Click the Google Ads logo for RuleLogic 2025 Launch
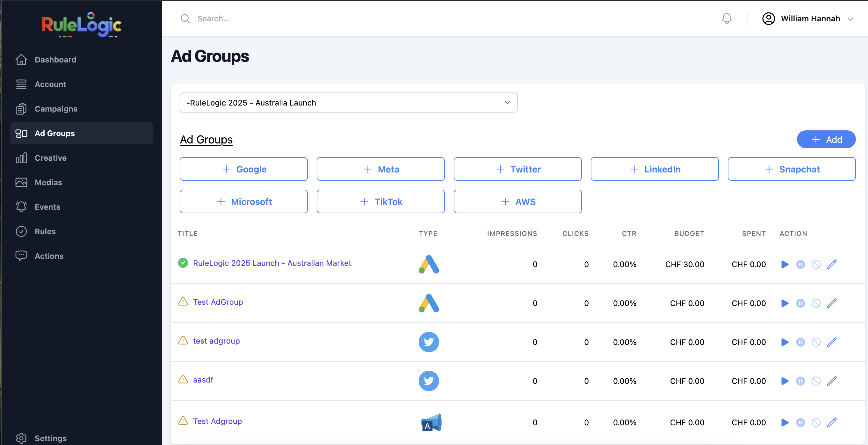The height and width of the screenshot is (445, 868). pos(429,264)
